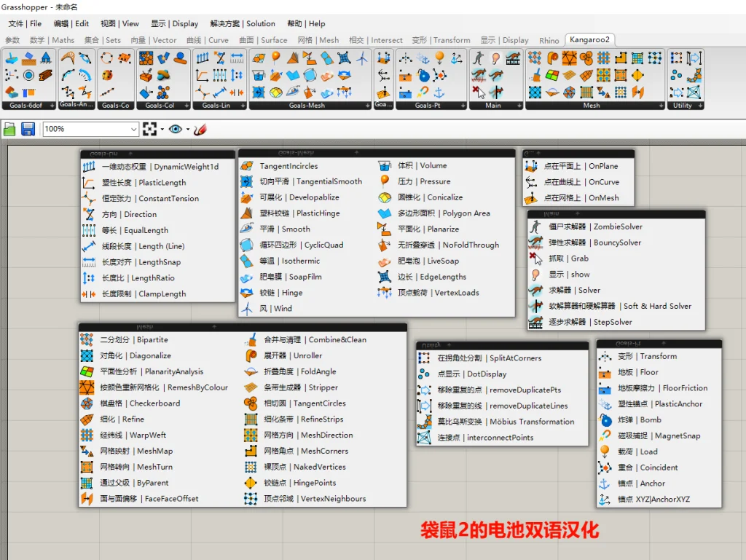Image resolution: width=746 pixels, height=560 pixels.
Task: Expand the Goals-Col ribbon panel
Action: point(187,106)
